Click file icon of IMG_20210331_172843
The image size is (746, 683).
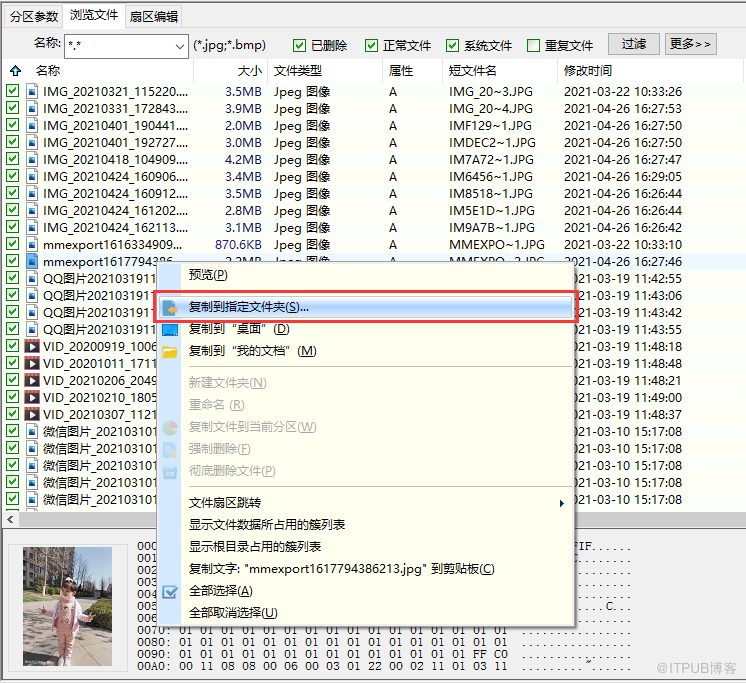pyautogui.click(x=32, y=108)
